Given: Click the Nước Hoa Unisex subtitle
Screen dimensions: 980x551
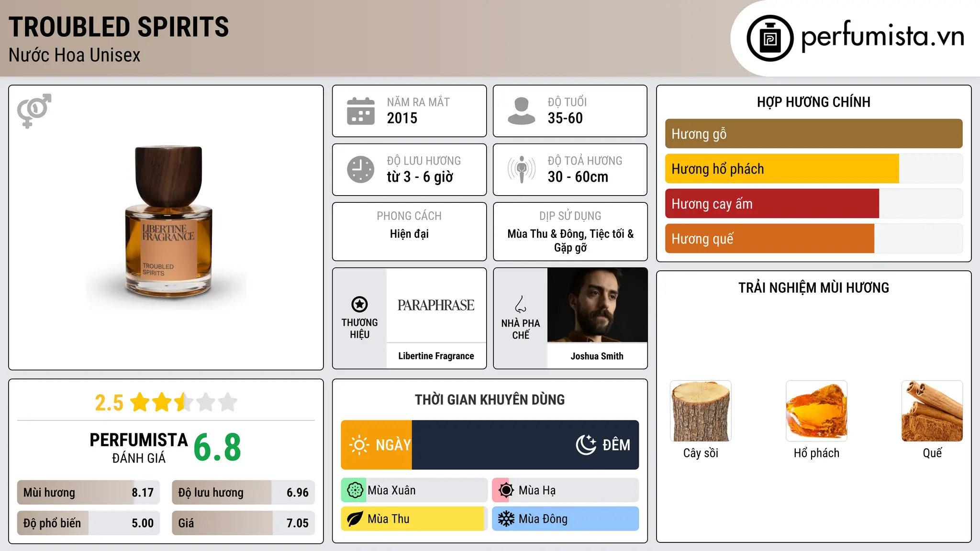Looking at the screenshot, I should 75,55.
